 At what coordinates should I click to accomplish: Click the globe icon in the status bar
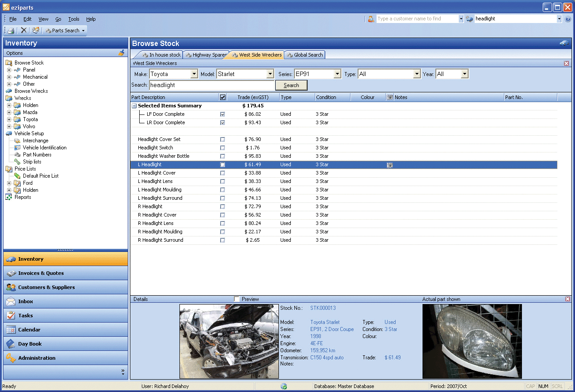(x=284, y=386)
